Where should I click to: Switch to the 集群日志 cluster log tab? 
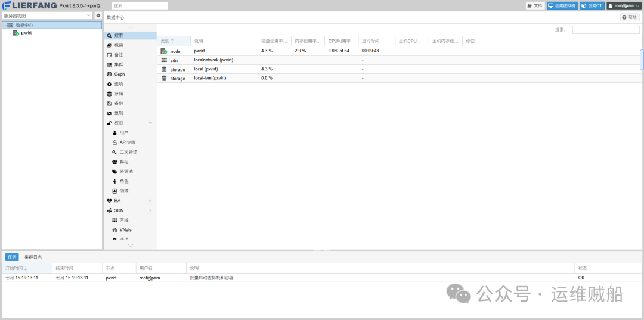[x=33, y=257]
